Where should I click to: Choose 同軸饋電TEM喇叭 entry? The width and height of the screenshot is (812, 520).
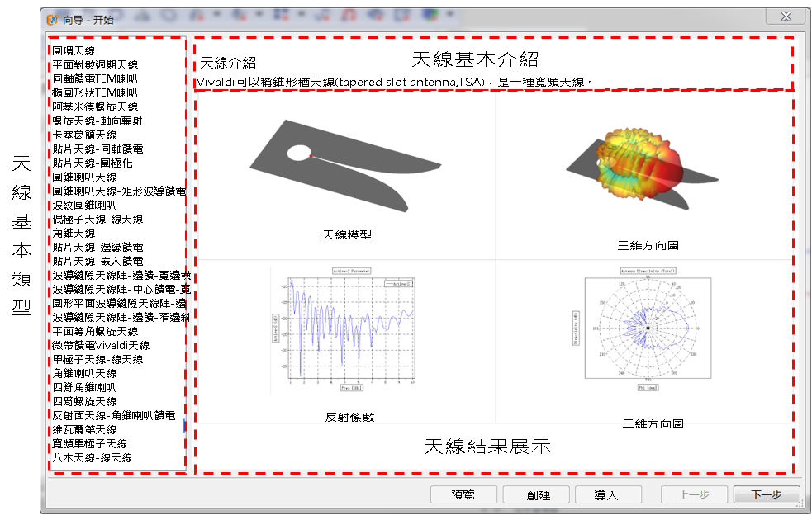95,78
